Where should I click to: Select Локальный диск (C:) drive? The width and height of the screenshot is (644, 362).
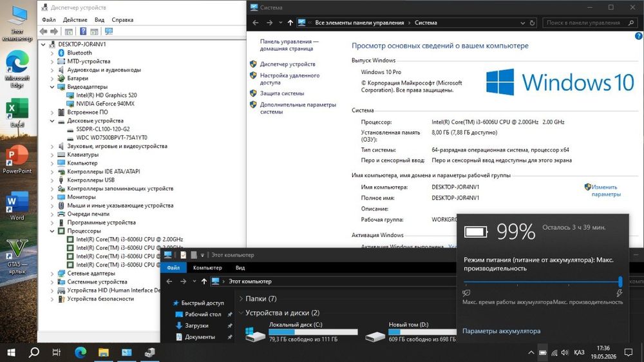(301, 332)
